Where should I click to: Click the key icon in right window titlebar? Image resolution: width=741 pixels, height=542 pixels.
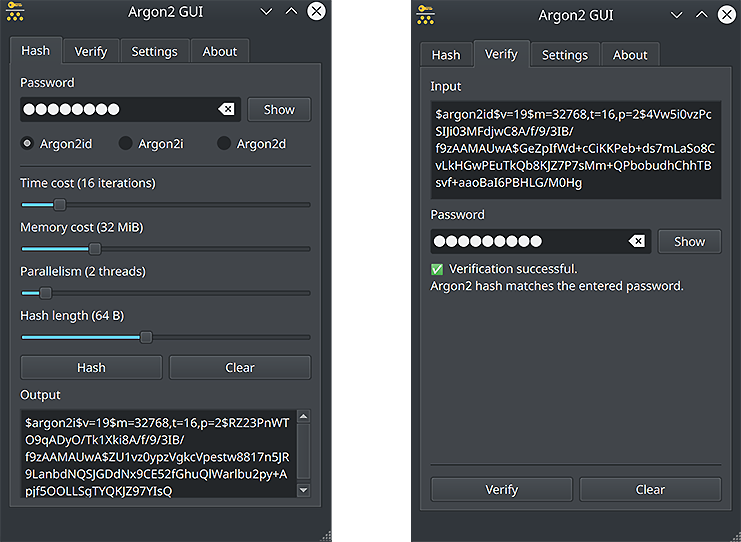click(x=425, y=12)
